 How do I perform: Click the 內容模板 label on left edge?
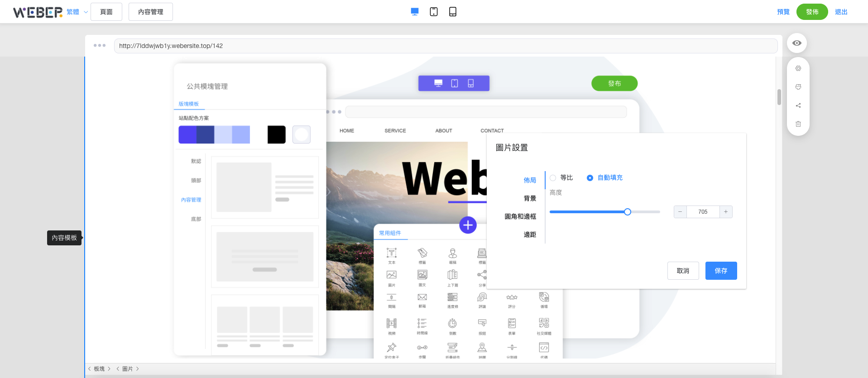point(64,238)
